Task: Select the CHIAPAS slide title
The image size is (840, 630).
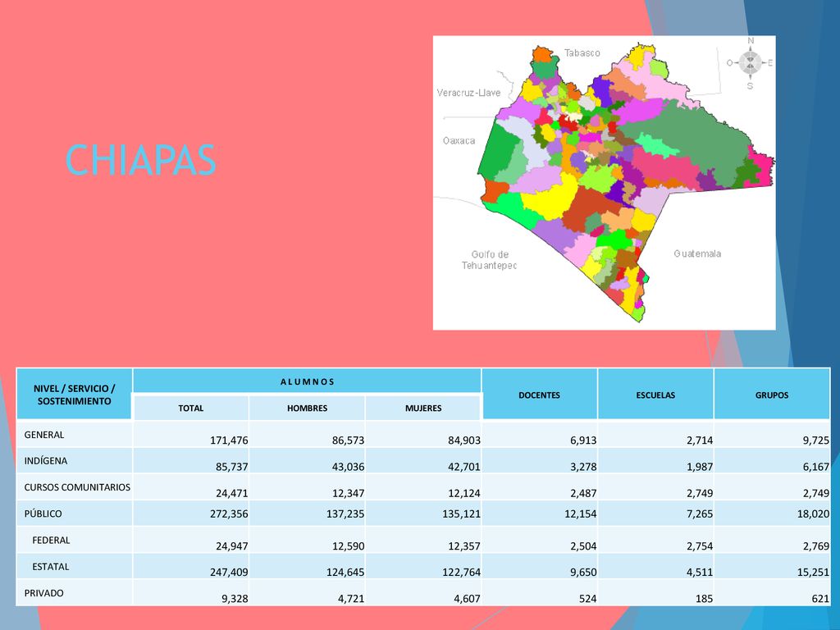Action: point(140,160)
